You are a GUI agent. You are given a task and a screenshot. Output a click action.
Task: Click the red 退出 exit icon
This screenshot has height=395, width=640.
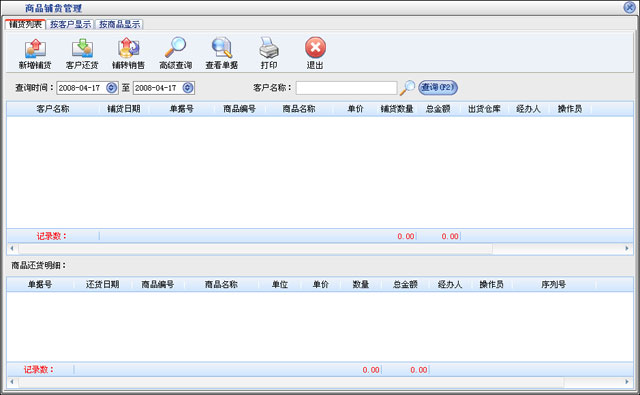tap(315, 48)
